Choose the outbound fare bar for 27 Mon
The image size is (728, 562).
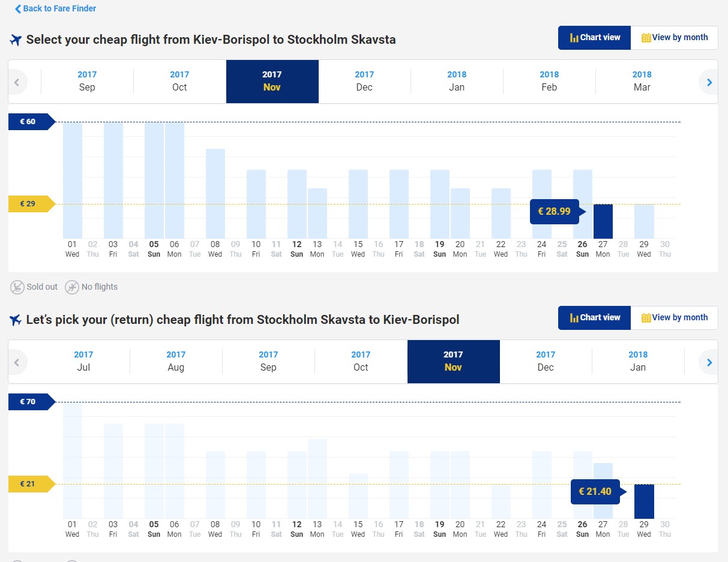[603, 221]
